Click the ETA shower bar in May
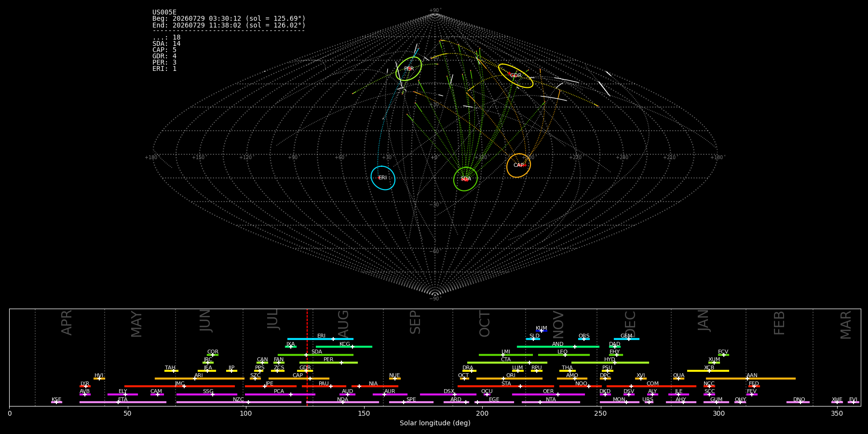Screen dimensions: 868x434 tap(123, 402)
